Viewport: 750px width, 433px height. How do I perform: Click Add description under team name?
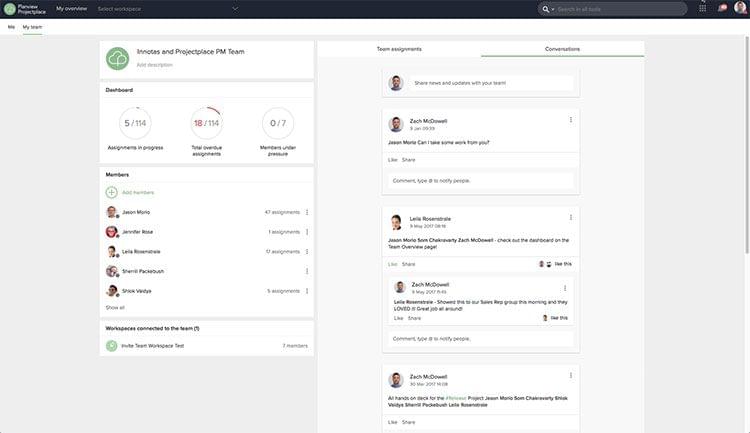pyautogui.click(x=154, y=65)
